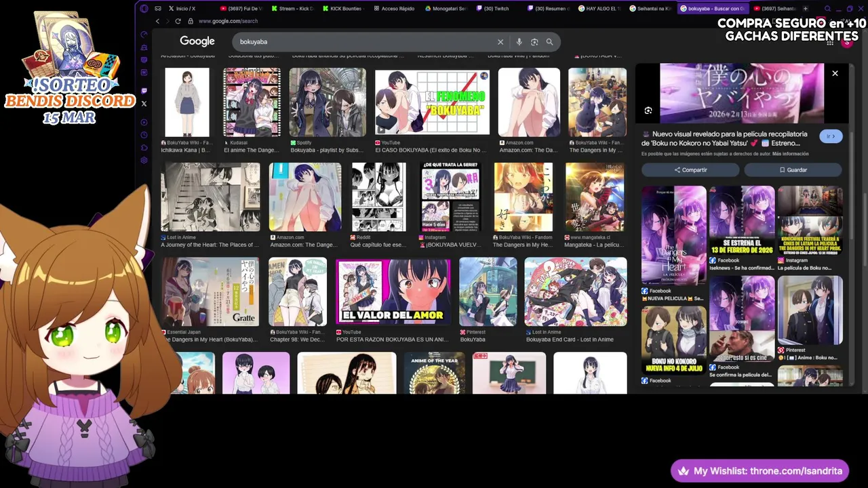Clear the bokuyaba search query with X
Image resolution: width=868 pixels, height=488 pixels.
click(500, 42)
